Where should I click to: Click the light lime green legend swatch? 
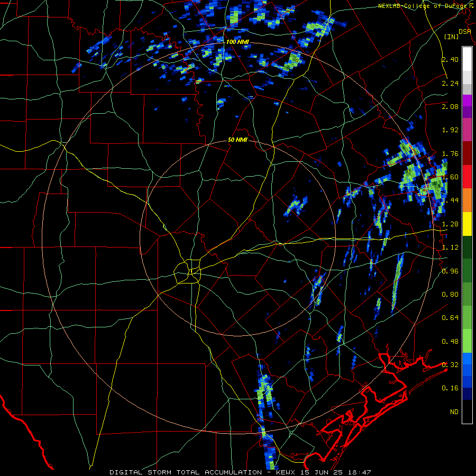point(467,341)
